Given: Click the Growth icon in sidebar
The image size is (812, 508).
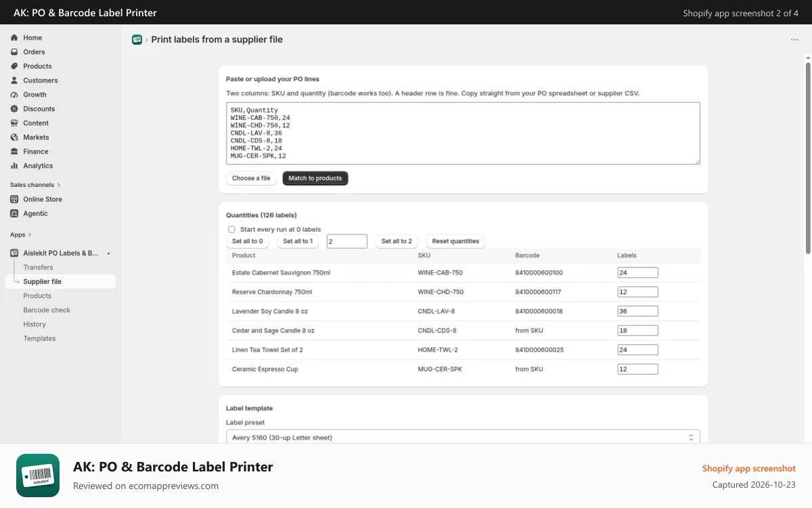Looking at the screenshot, I should [x=14, y=95].
